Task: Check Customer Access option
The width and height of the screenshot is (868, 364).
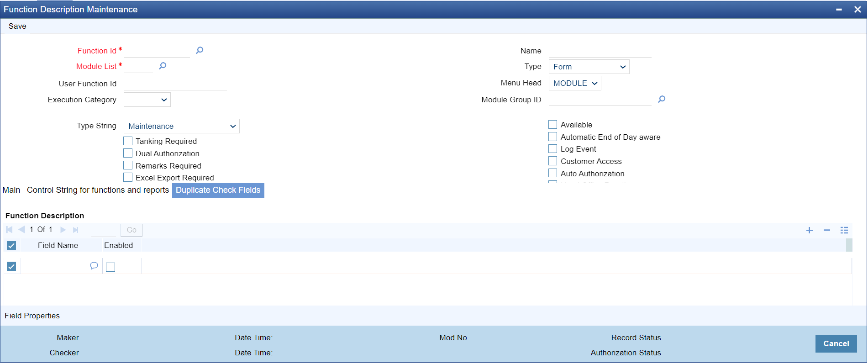Action: point(552,161)
